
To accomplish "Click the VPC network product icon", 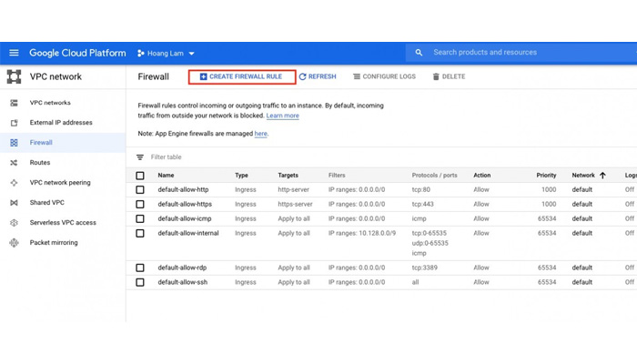I will [x=14, y=76].
